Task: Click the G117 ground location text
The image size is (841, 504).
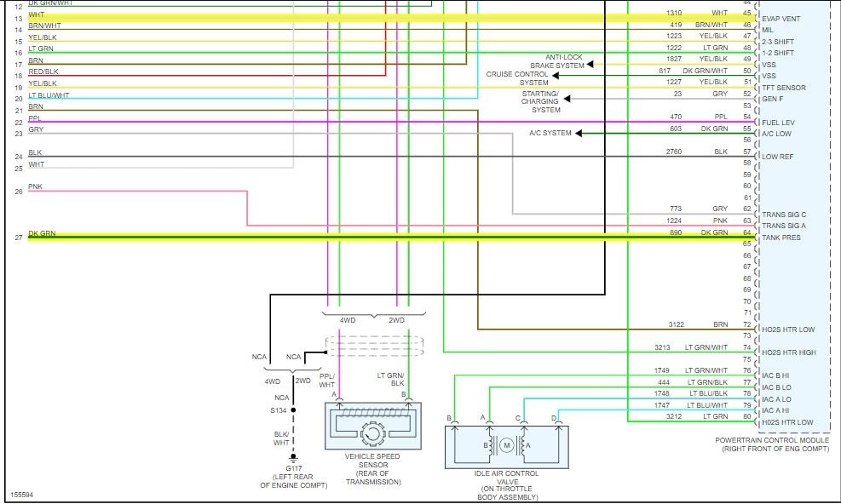Action: point(293,477)
